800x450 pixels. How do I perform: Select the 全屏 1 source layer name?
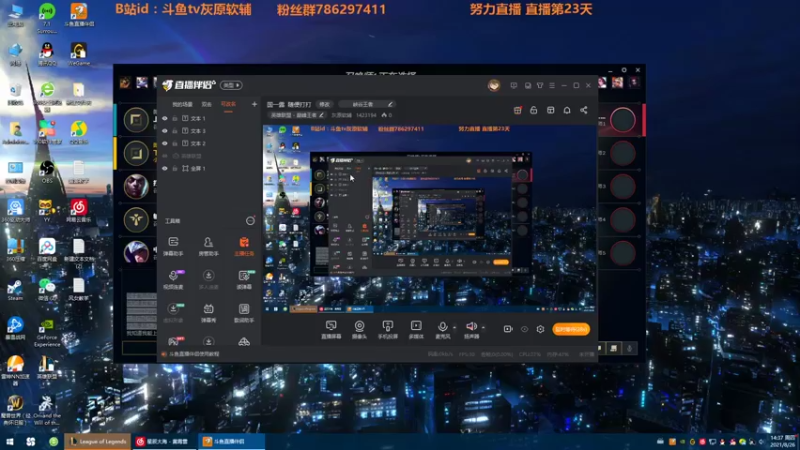click(197, 168)
